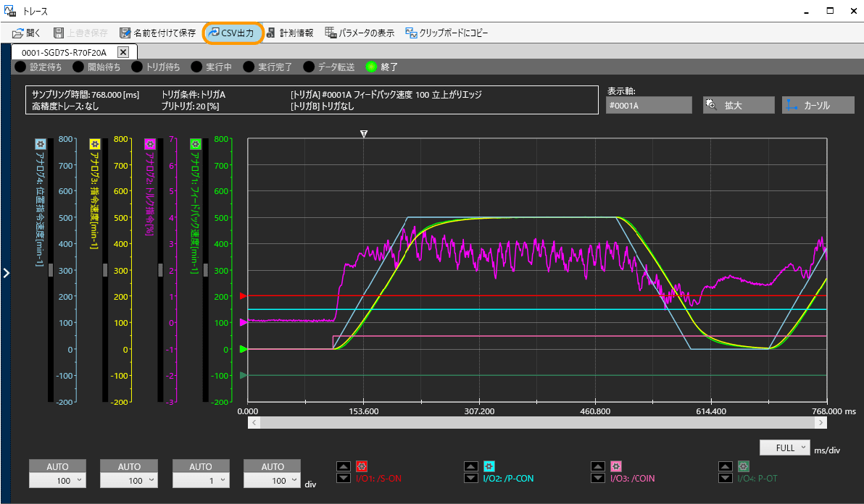Open settings gear for アナログ4 位置指令速度

pos(41,144)
